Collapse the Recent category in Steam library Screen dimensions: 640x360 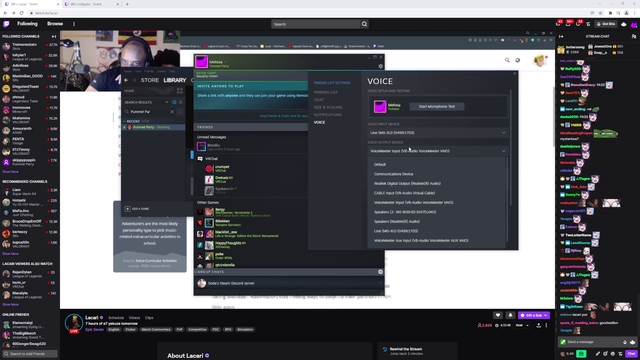tap(124, 121)
